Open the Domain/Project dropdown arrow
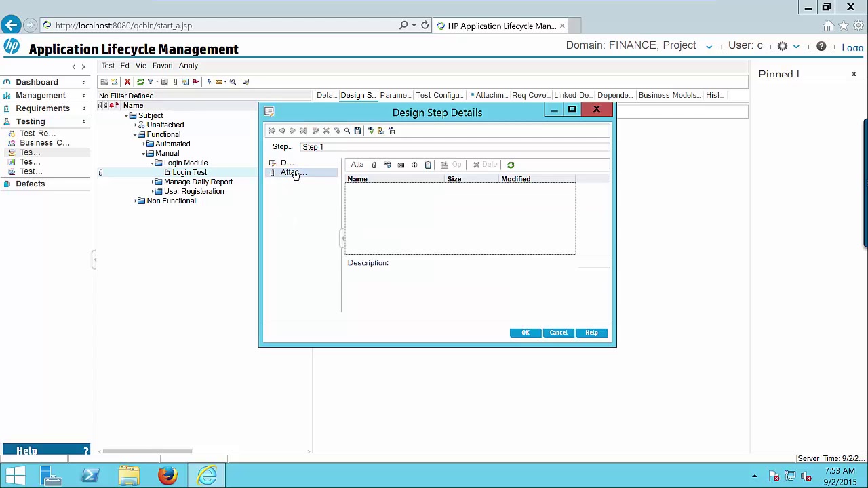868x488 pixels. click(x=709, y=47)
